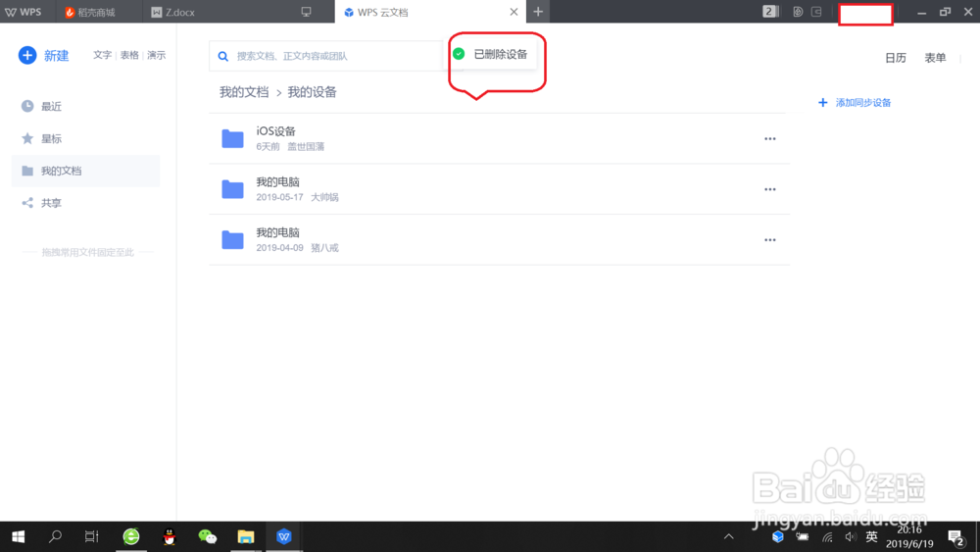
Task: Expand hidden system tray icons
Action: point(729,536)
